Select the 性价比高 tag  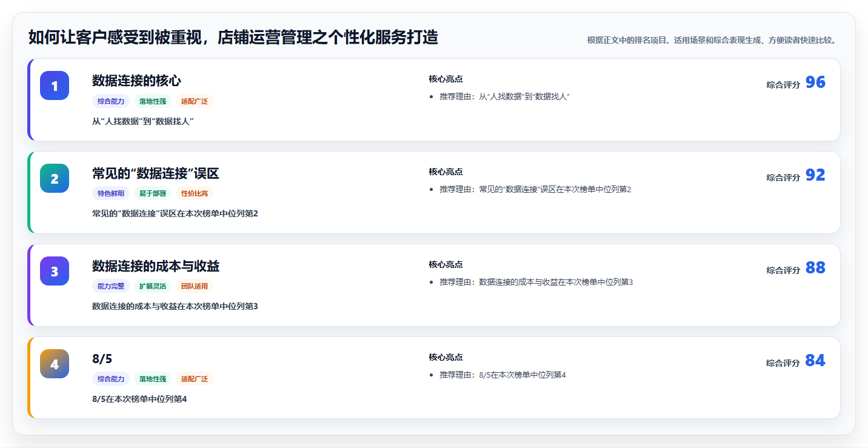195,194
